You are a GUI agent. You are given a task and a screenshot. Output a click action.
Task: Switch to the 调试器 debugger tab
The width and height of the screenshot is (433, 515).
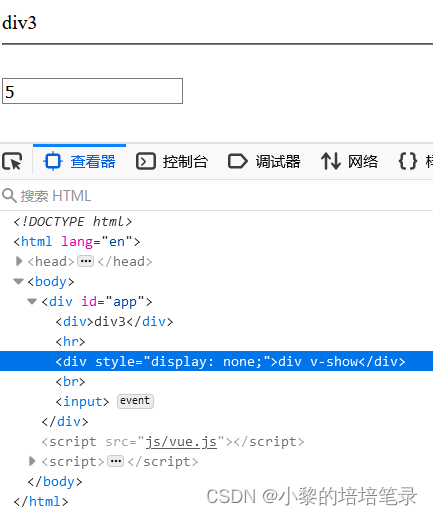[x=264, y=161]
